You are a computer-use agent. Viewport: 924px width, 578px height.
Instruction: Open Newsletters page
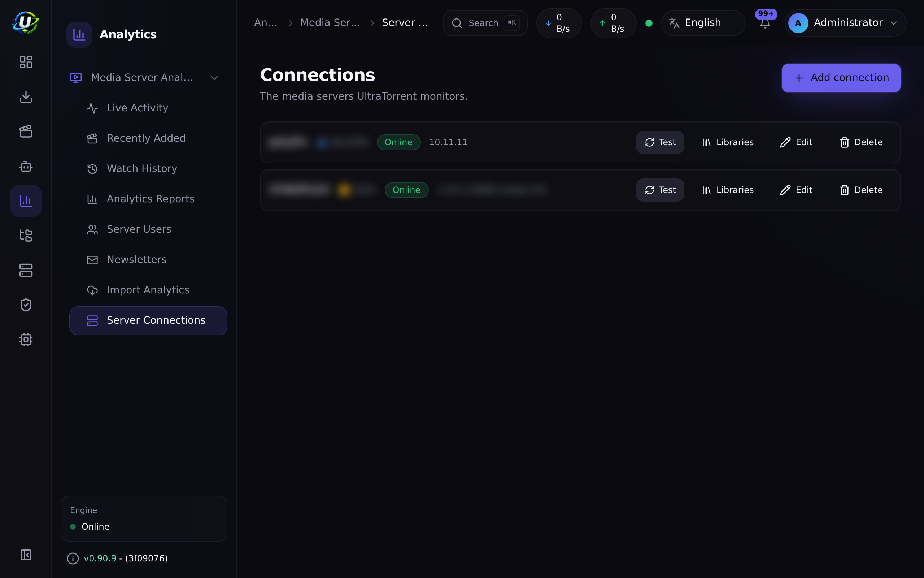click(x=148, y=260)
